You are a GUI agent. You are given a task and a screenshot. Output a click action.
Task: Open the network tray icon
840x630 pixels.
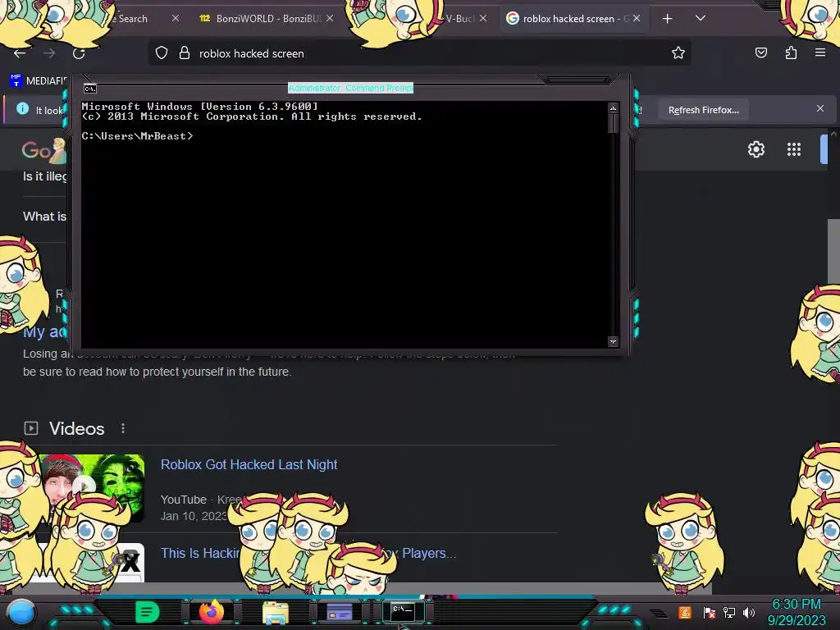coord(729,612)
